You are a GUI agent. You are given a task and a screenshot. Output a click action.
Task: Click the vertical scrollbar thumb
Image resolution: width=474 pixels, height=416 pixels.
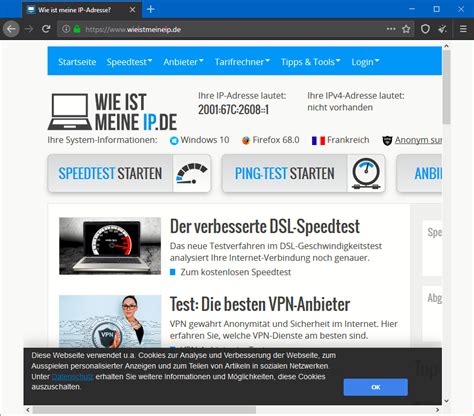pos(447,87)
